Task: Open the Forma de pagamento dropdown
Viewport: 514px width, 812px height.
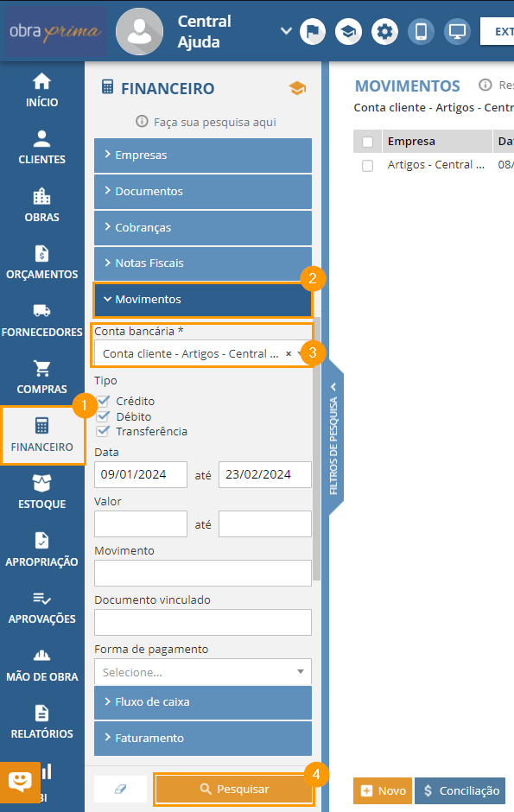Action: (x=203, y=672)
